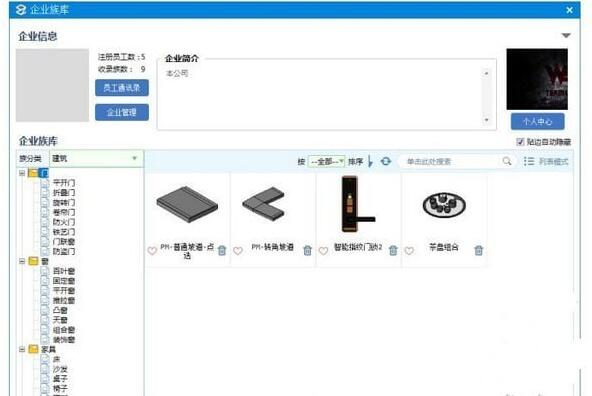Screen dimensions: 592x396
Task: Select 沙发 in the tree
Action: tap(60, 369)
